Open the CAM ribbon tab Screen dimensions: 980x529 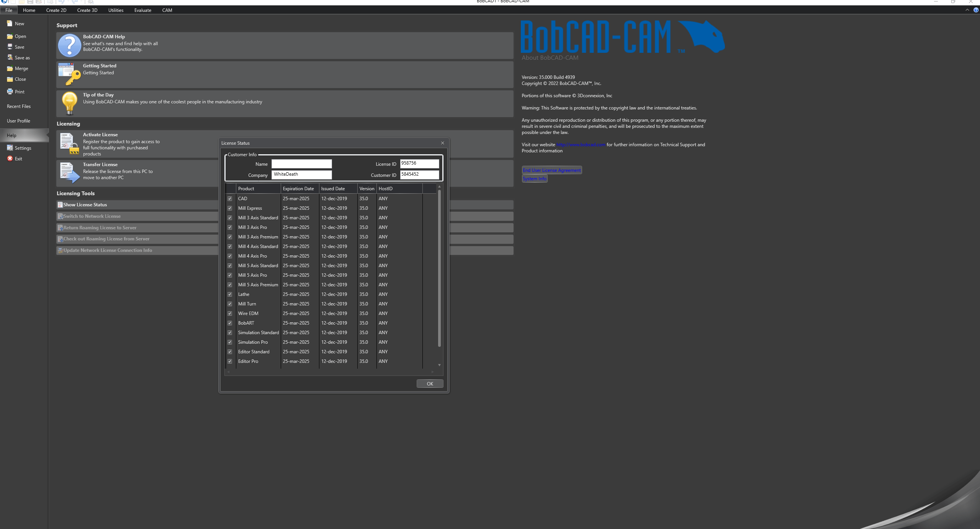pos(167,10)
